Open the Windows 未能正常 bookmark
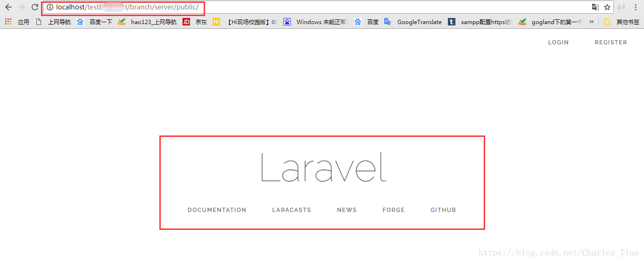644x262 pixels. tap(315, 22)
